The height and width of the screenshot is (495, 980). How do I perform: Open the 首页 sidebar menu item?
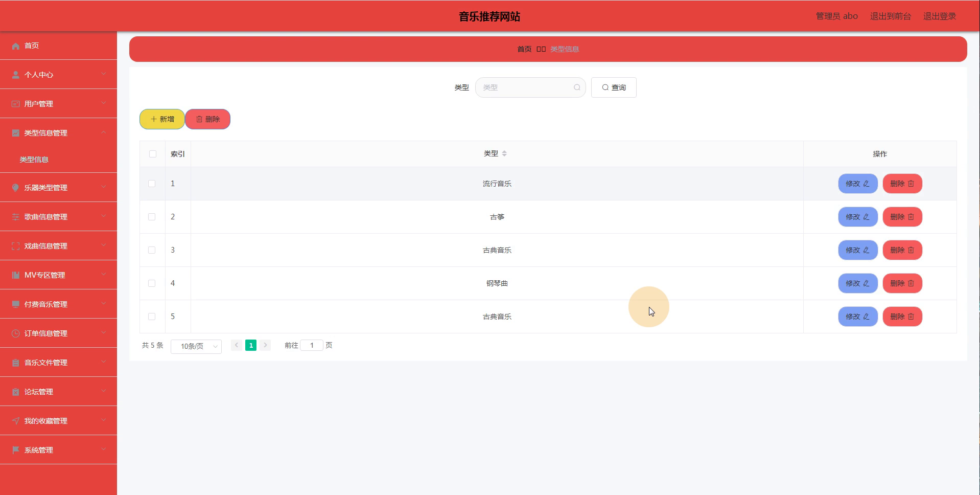point(58,46)
